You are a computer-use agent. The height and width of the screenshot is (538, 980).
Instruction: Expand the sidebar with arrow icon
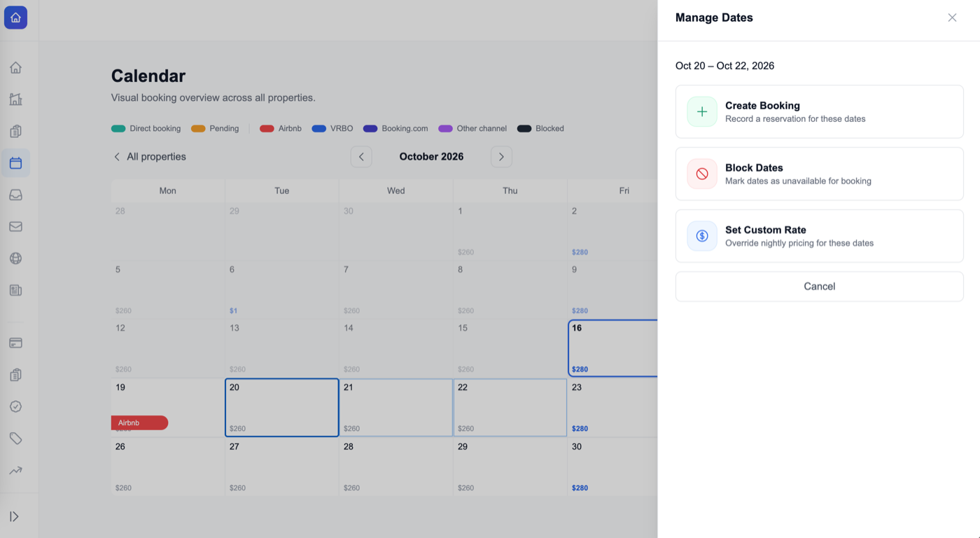tap(14, 516)
